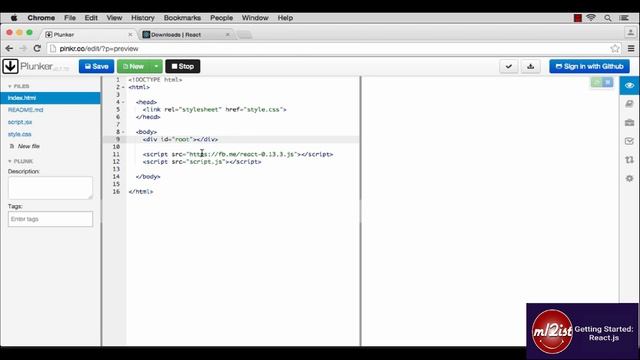
Task: Open the Help menu
Action: (285, 18)
